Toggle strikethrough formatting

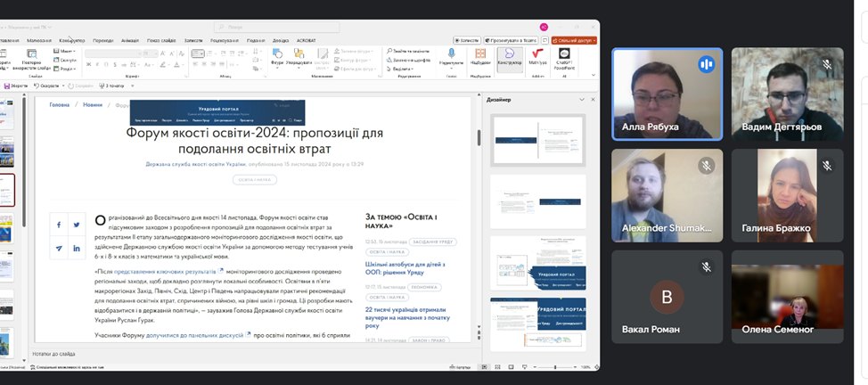(x=125, y=65)
